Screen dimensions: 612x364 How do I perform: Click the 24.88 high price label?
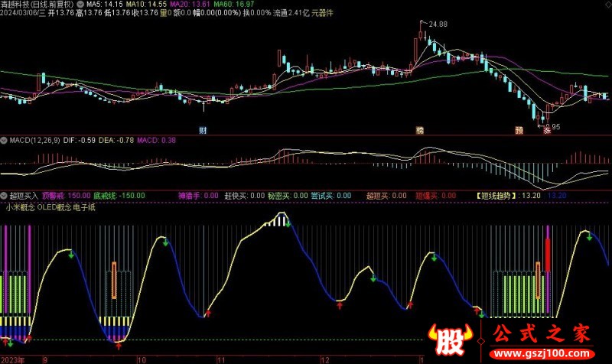click(438, 25)
